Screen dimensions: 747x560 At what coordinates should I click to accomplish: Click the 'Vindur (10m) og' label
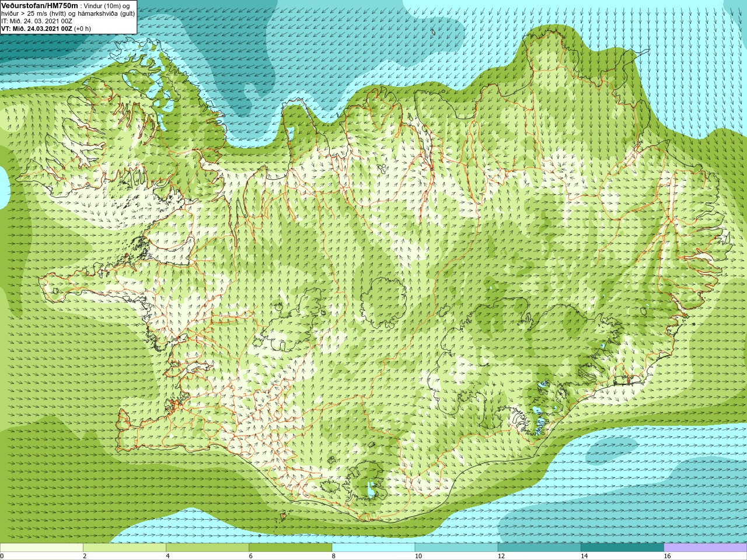tap(107, 6)
